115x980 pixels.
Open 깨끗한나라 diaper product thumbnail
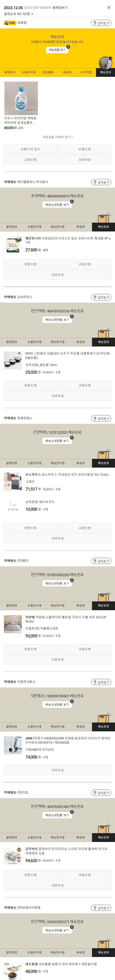[x=13, y=245]
